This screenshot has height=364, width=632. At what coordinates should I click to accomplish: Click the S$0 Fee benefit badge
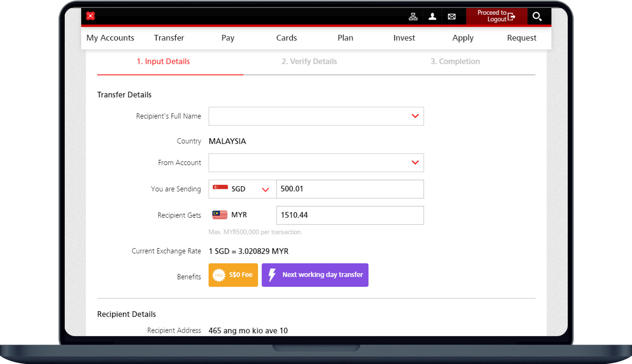233,275
